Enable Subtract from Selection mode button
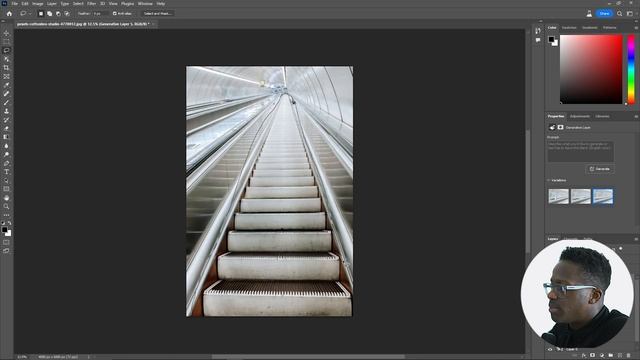The height and width of the screenshot is (360, 640). (58, 13)
